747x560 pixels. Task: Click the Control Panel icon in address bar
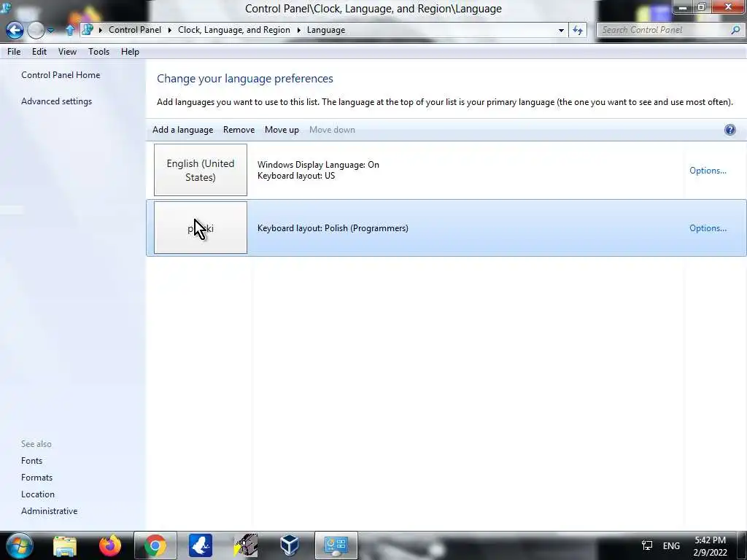click(88, 29)
